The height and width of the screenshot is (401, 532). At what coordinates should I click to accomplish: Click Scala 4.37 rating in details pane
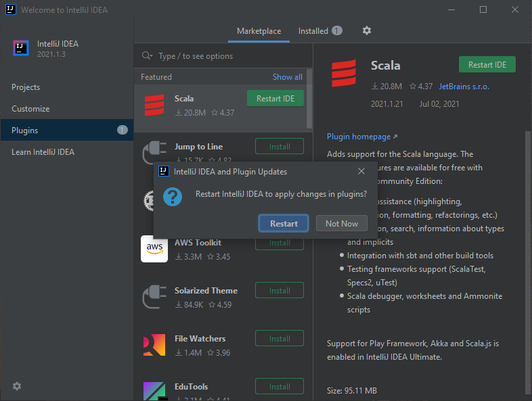point(421,87)
